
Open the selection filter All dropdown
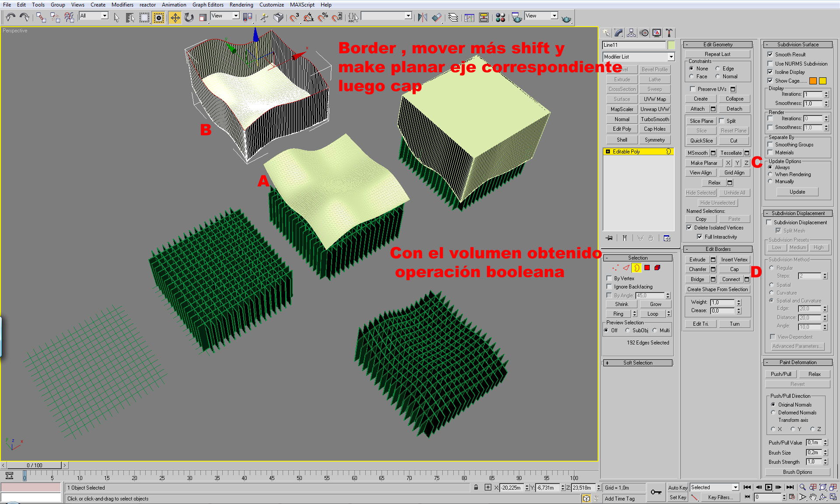pos(105,16)
